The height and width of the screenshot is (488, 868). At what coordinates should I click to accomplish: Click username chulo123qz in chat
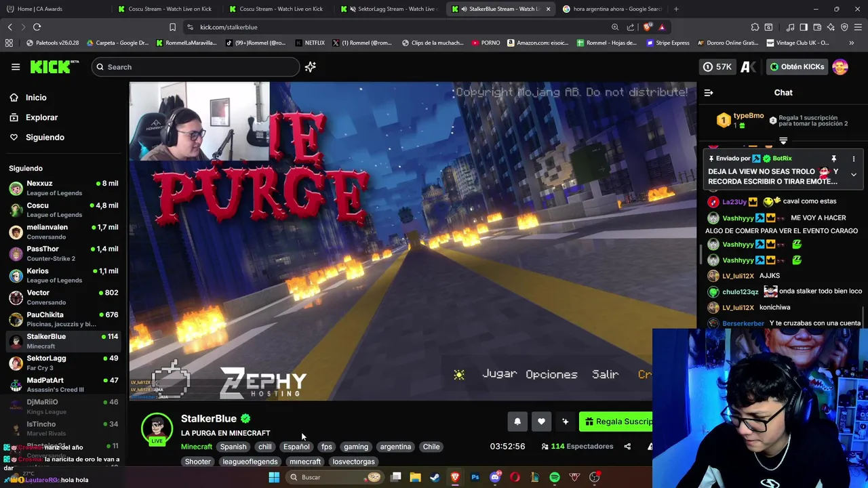click(x=741, y=291)
